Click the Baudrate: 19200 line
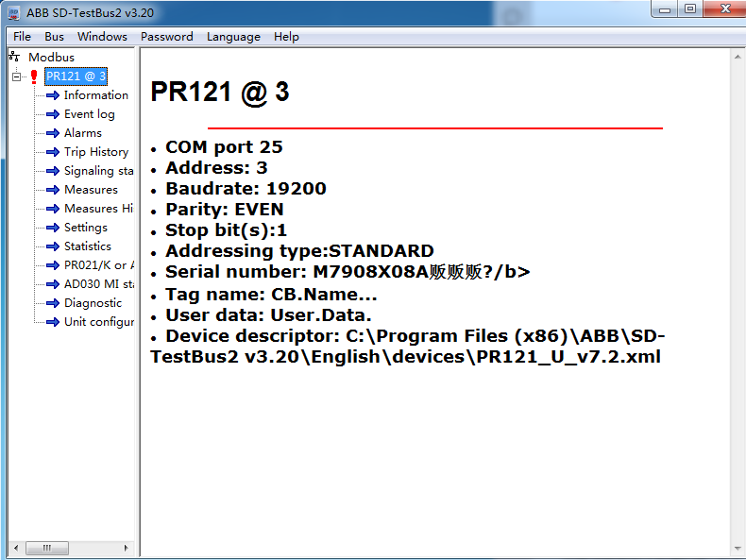This screenshot has height=560, width=746. [246, 189]
